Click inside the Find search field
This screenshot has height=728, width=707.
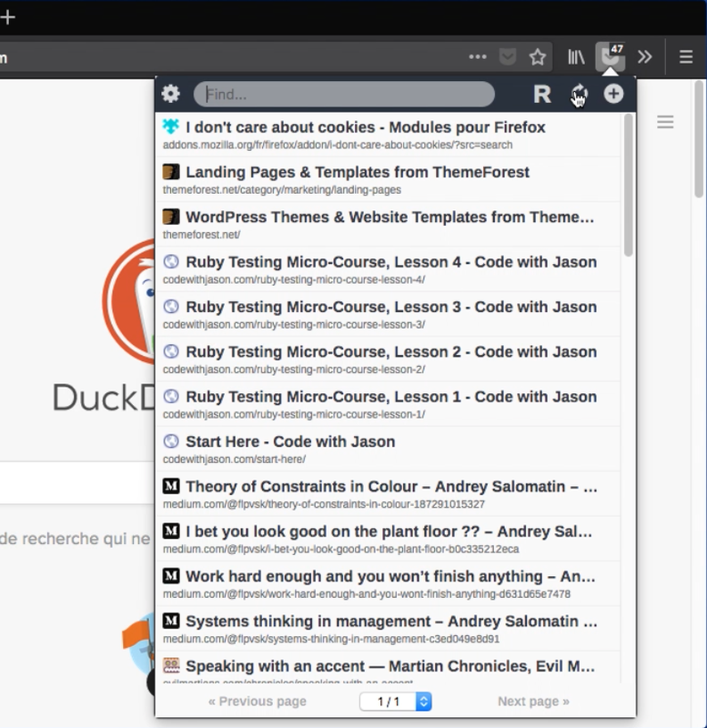point(344,95)
